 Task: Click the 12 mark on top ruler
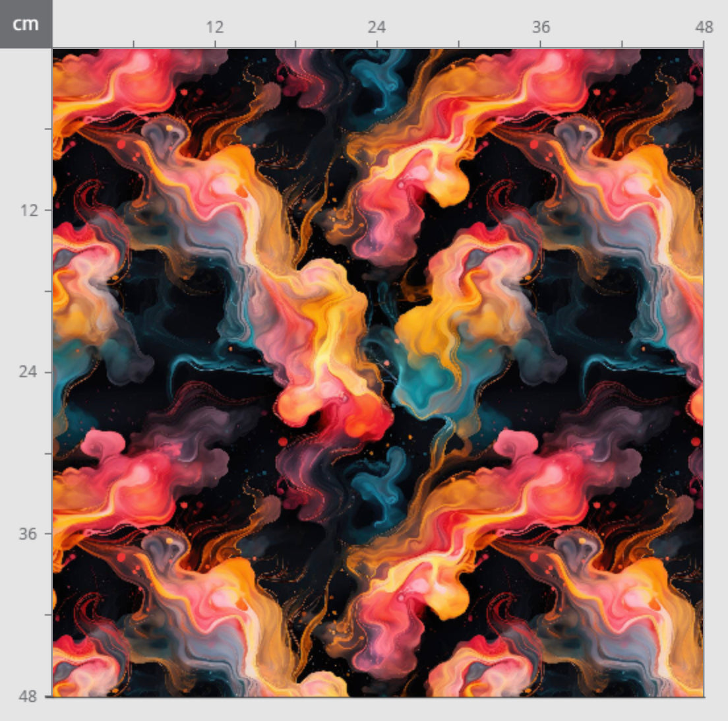pos(215,28)
